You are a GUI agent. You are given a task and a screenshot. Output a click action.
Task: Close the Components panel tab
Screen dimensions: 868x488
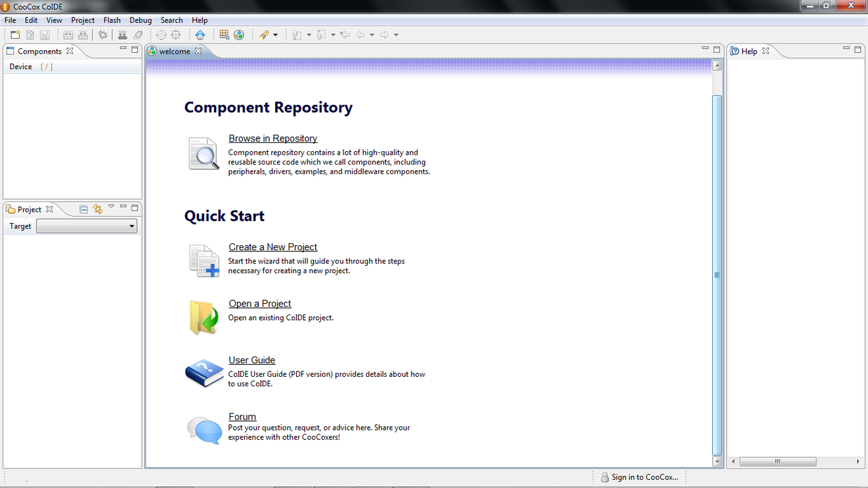[70, 51]
